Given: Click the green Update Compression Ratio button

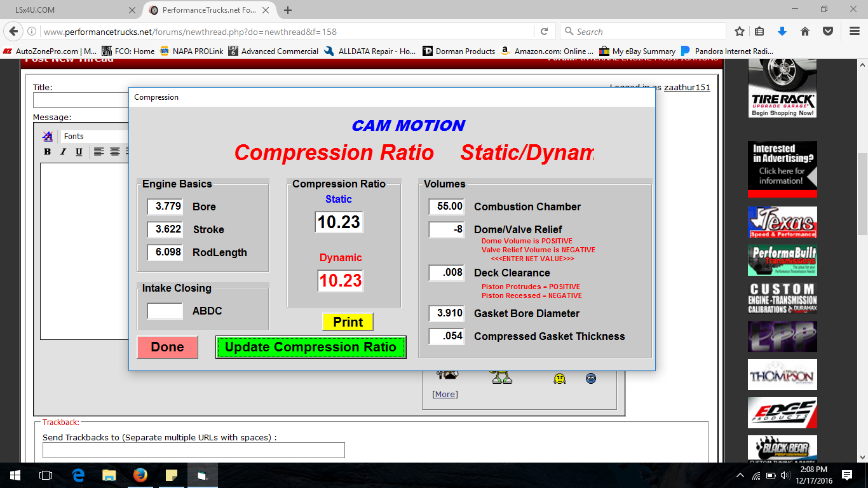Looking at the screenshot, I should tap(311, 347).
